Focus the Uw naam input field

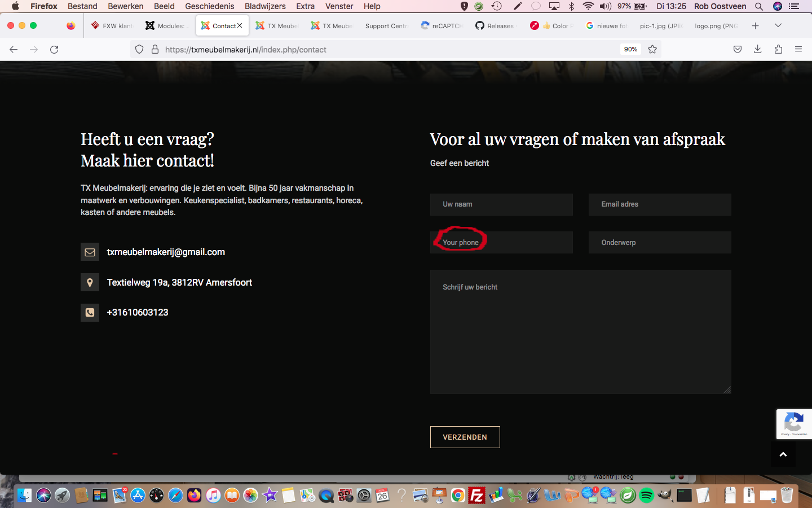coord(501,204)
